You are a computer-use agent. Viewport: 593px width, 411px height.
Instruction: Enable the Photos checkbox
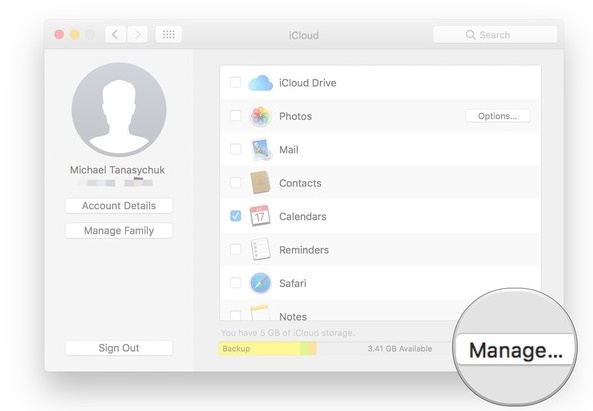coord(235,116)
